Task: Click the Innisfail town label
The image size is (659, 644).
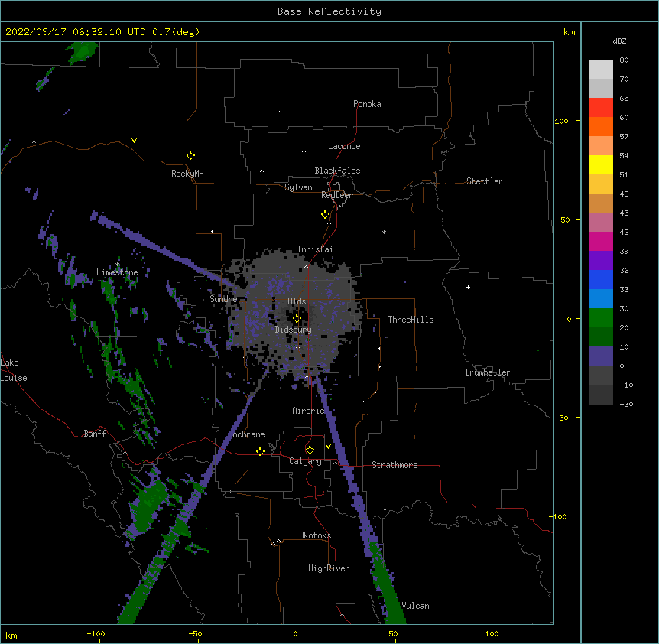Action: point(317,249)
